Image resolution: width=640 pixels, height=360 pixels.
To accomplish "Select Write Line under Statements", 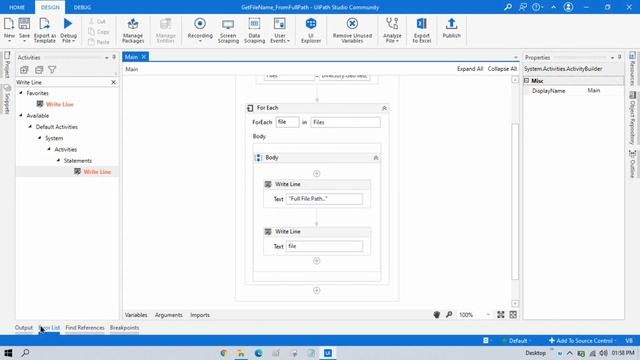I will (97, 172).
